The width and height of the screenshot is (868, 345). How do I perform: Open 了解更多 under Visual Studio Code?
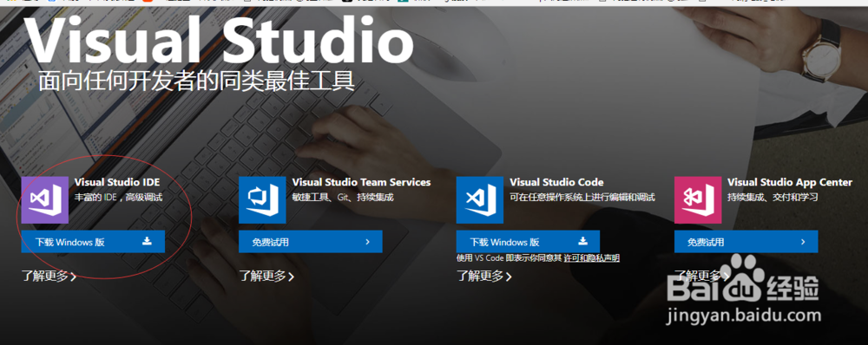click(484, 276)
